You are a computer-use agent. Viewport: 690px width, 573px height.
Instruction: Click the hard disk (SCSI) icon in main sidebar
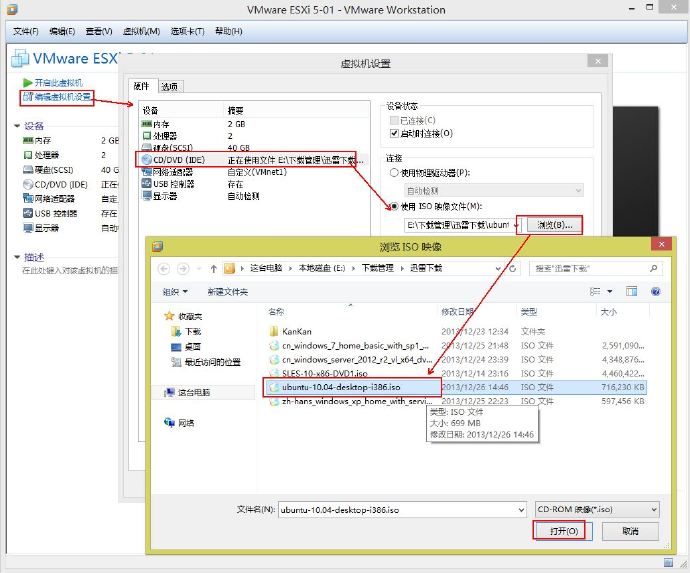coord(28,169)
